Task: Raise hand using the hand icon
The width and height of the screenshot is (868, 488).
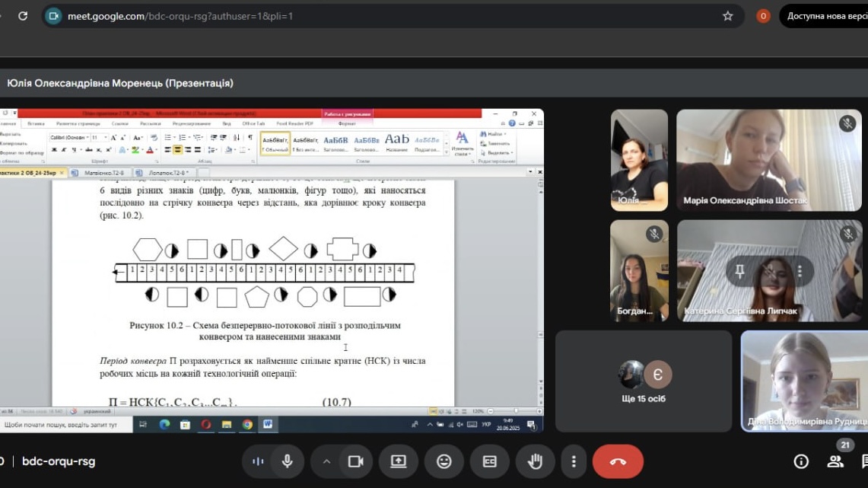Action: pos(535,461)
